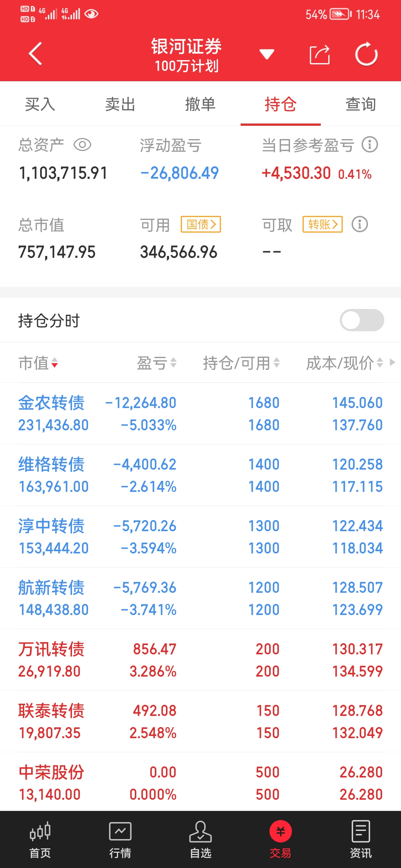This screenshot has width=401, height=868.
Task: Sort holdings by 盈亏 column
Action: [157, 363]
